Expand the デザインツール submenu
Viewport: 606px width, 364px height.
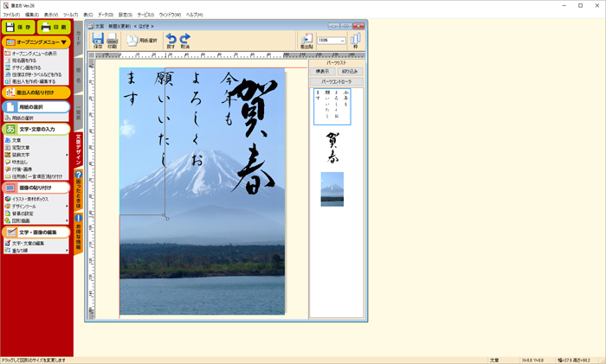[67, 207]
